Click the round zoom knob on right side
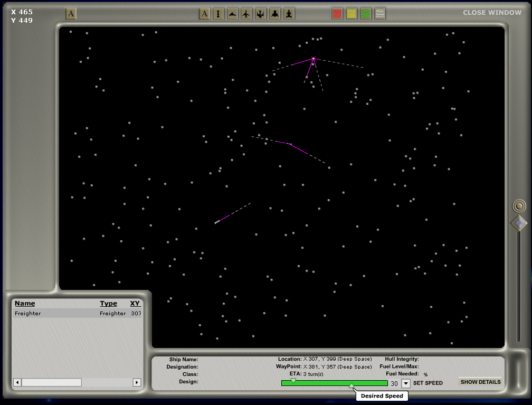 [519, 206]
